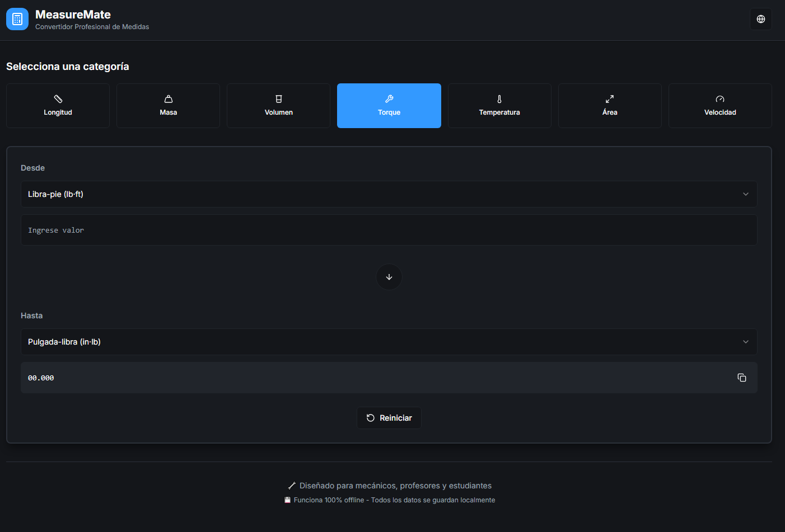
Task: Click the thermometer icon for Temperatura
Action: (x=499, y=99)
